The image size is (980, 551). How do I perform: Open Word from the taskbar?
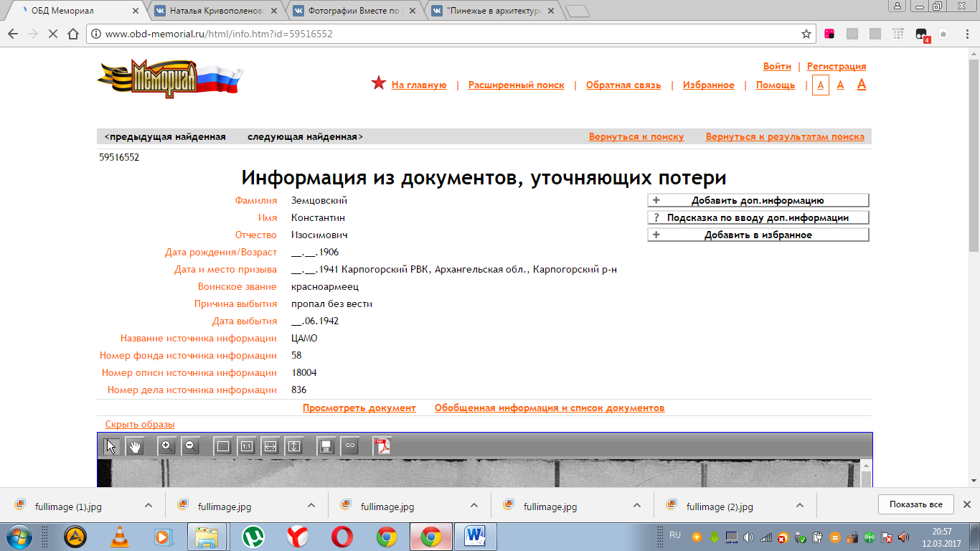(x=476, y=536)
